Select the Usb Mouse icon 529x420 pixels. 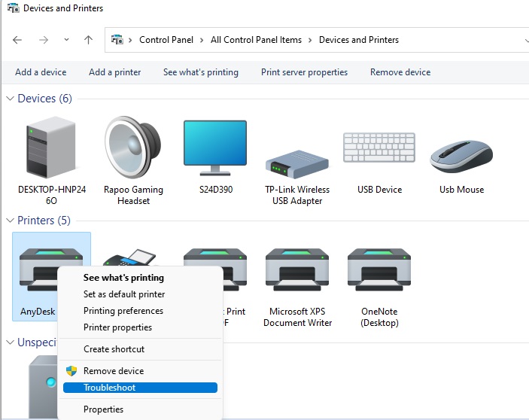coord(461,157)
